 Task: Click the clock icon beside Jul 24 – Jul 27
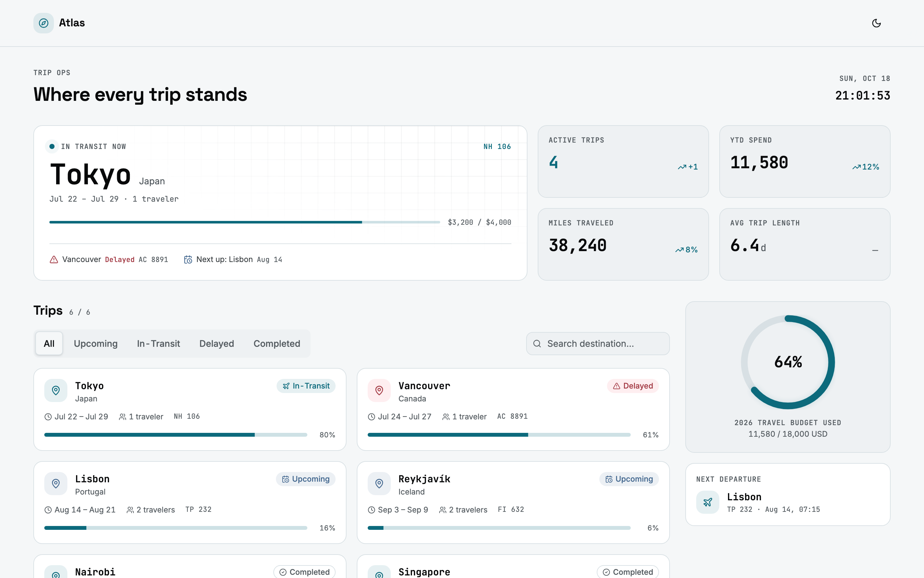pyautogui.click(x=372, y=417)
